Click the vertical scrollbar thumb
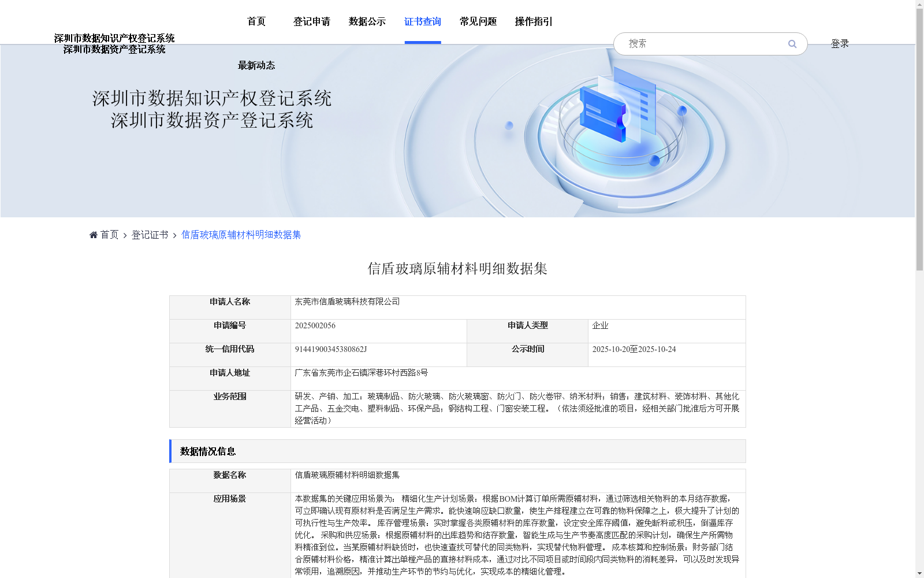This screenshot has width=924, height=578. click(x=919, y=140)
